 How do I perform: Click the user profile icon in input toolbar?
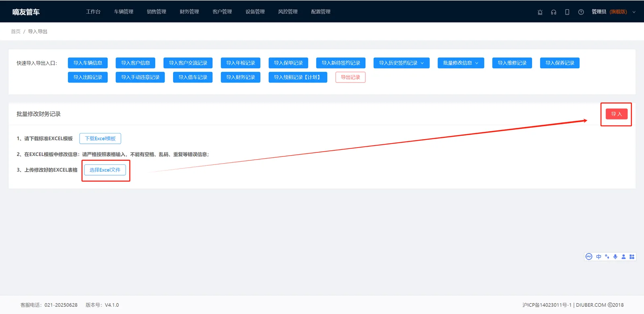(623, 257)
